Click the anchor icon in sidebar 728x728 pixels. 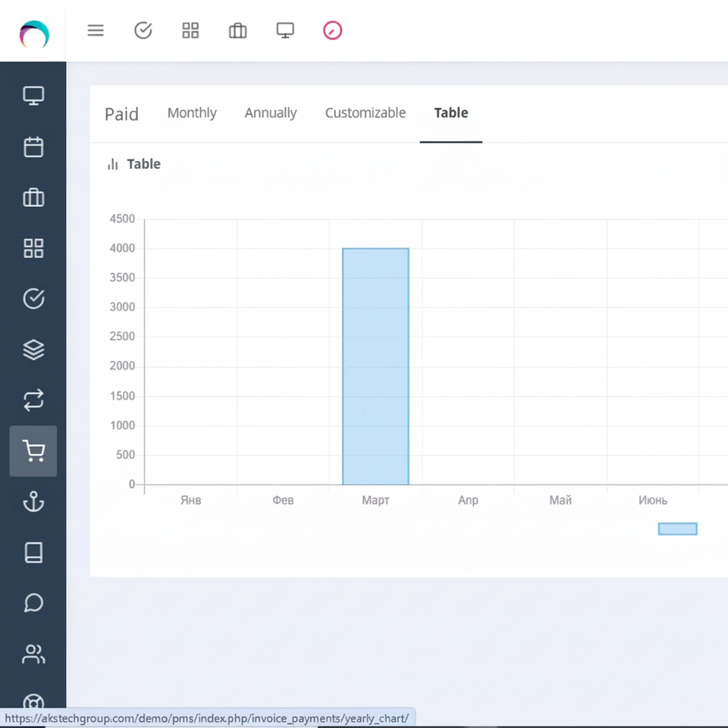(x=33, y=502)
